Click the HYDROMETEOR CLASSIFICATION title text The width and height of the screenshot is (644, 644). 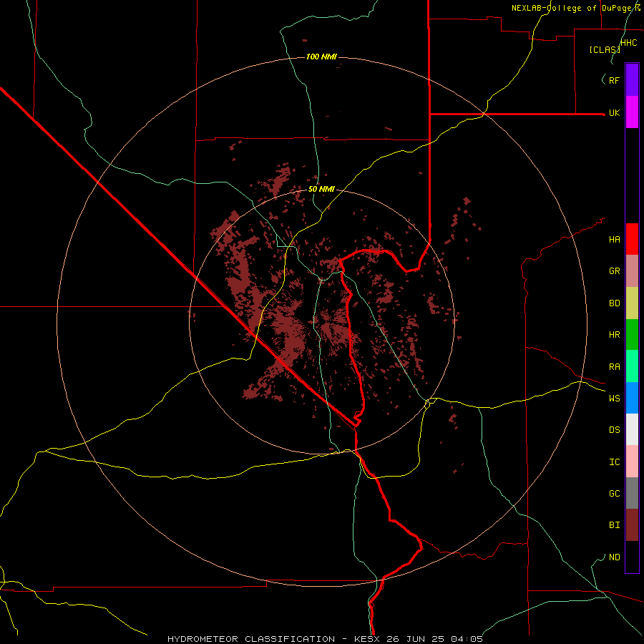251,639
